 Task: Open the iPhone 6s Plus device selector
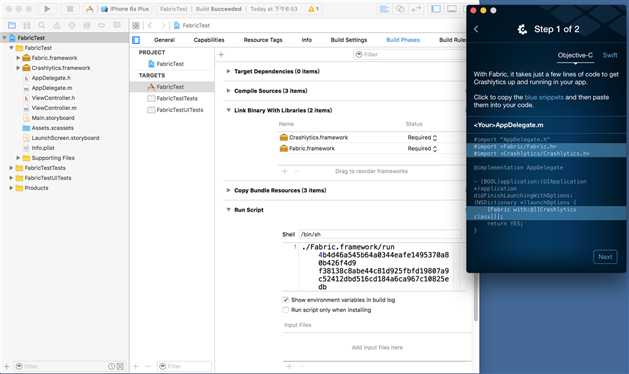[125, 8]
